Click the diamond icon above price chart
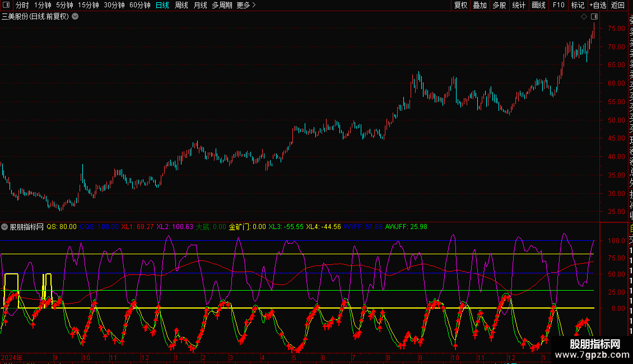 (x=584, y=17)
